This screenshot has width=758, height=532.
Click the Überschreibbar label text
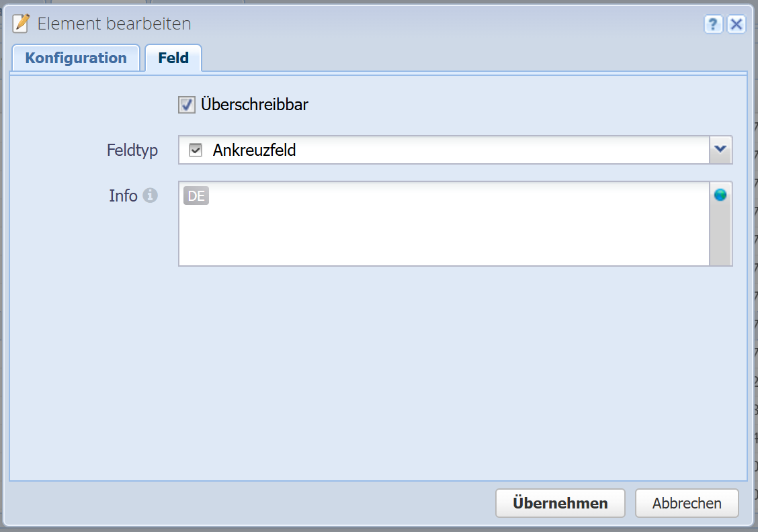[254, 105]
